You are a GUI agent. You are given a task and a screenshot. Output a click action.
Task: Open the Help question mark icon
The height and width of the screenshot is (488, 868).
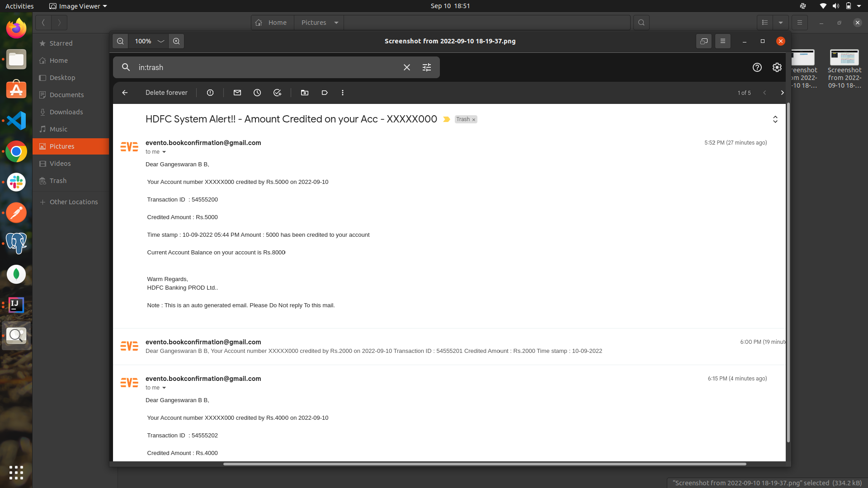point(756,67)
